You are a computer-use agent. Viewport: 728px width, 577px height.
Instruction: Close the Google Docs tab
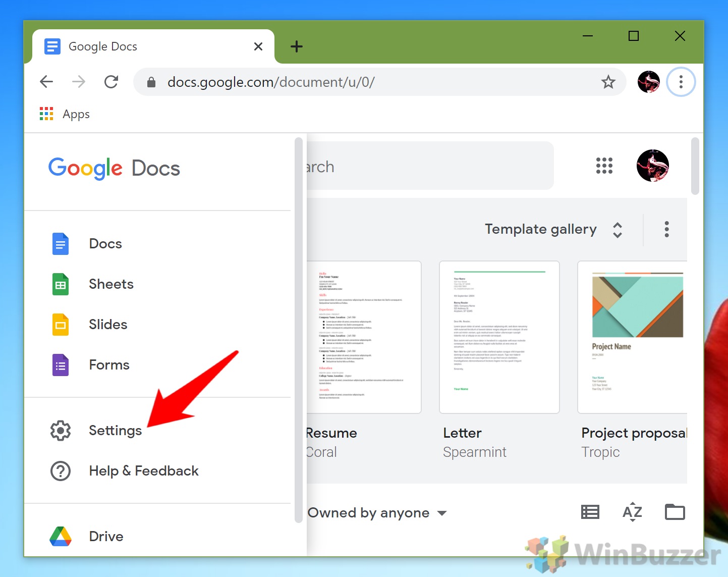(x=258, y=46)
